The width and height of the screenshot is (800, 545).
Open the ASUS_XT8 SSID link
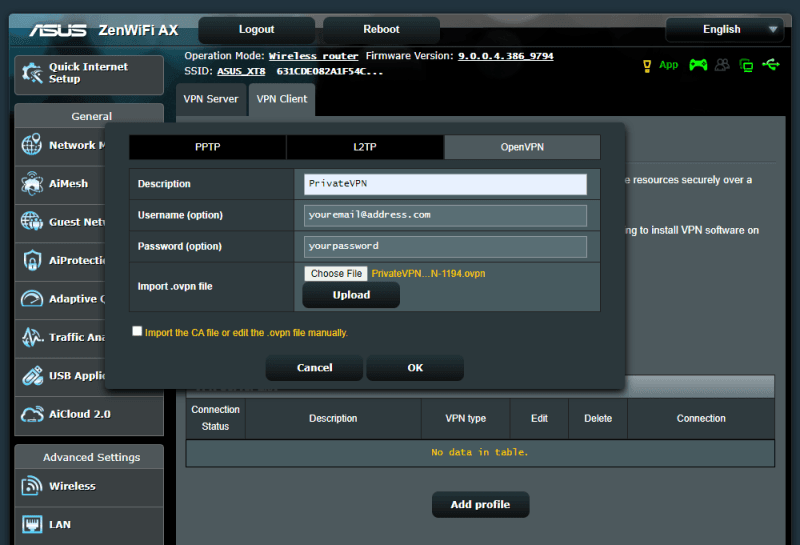click(x=241, y=71)
